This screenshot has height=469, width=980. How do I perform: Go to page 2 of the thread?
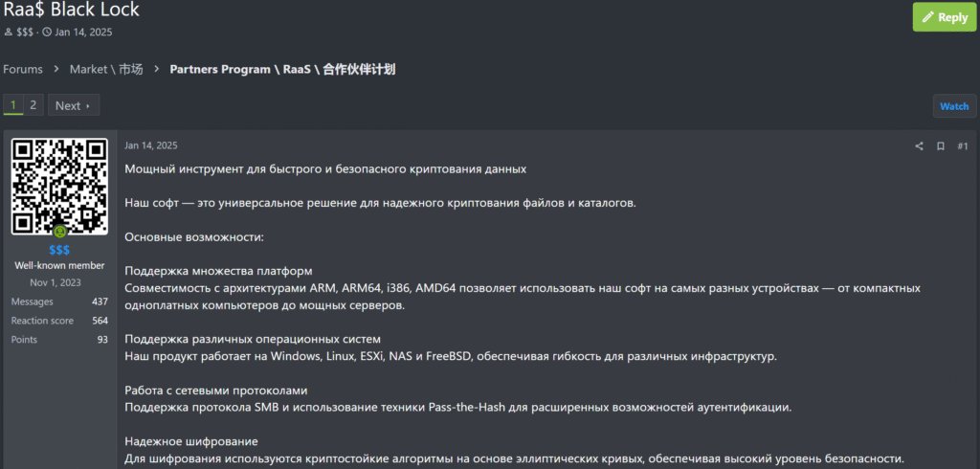pos(33,105)
